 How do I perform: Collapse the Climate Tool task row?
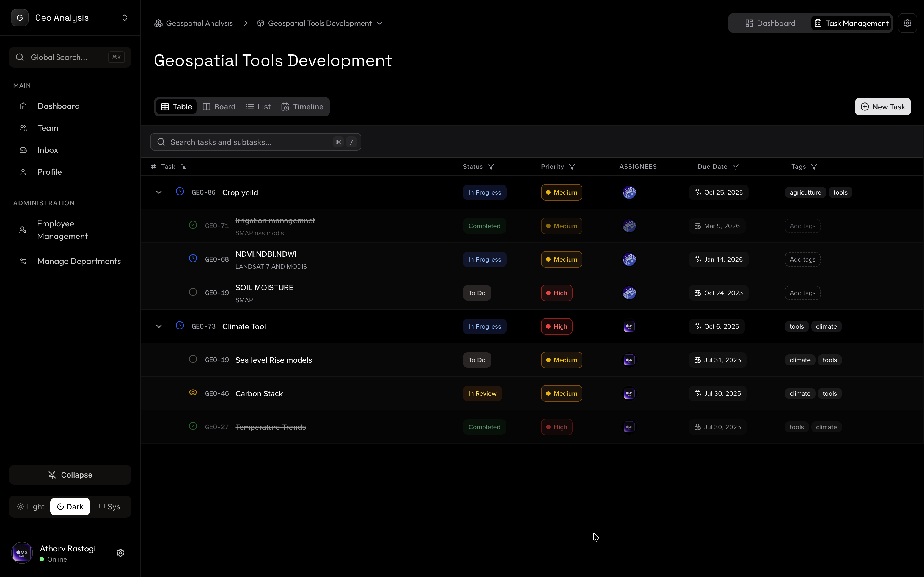click(158, 326)
